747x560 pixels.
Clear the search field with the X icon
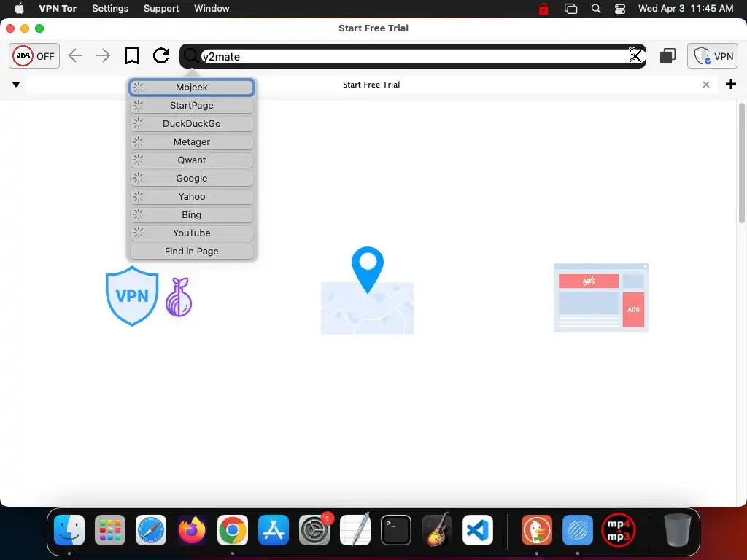click(636, 55)
